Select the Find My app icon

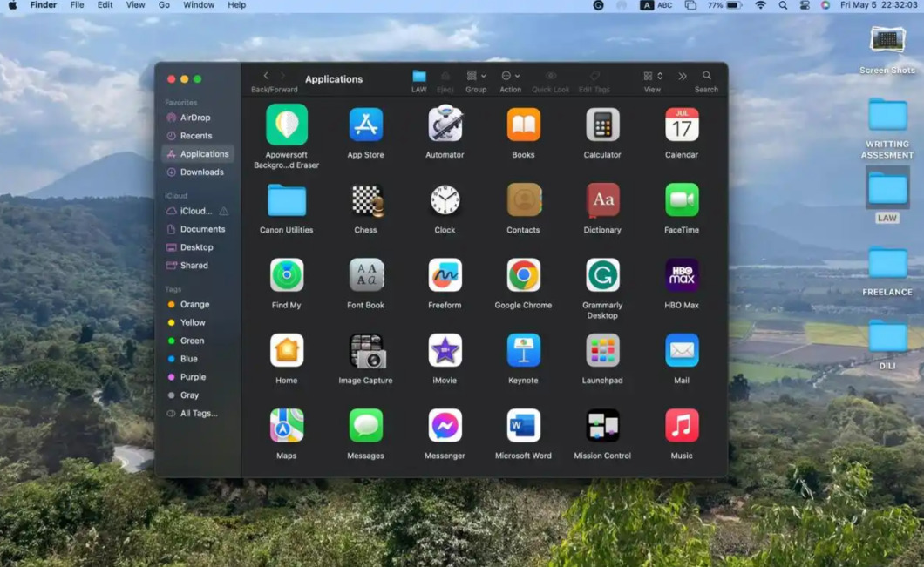(x=287, y=275)
